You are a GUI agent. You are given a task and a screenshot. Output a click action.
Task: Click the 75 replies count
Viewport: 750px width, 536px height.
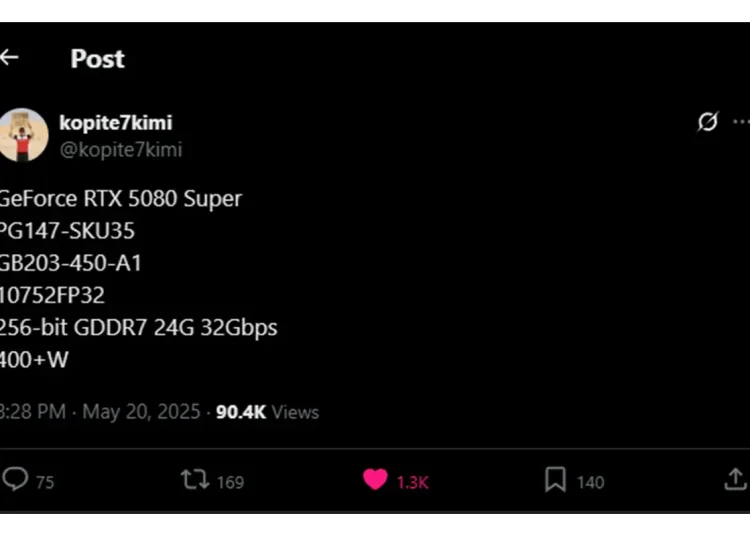point(45,482)
